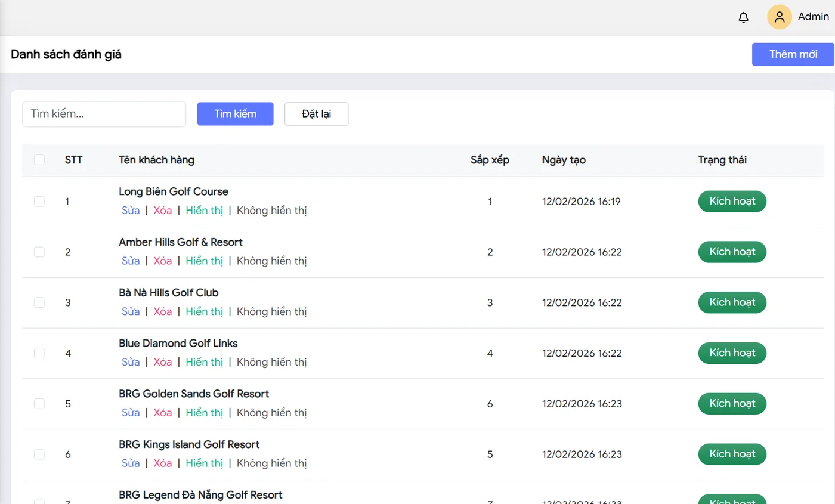Click the Blue Diamond Golf Links name

(178, 344)
